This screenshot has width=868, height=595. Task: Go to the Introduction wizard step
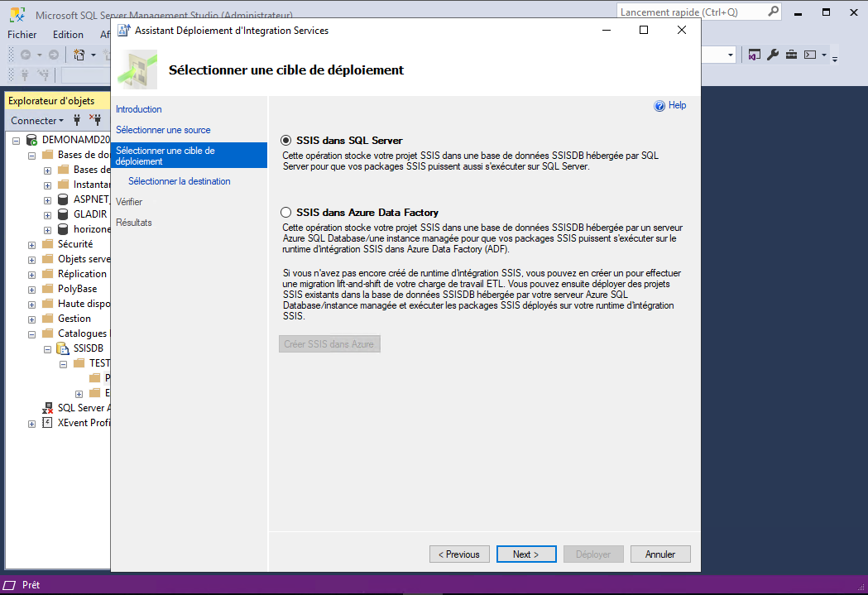[138, 109]
